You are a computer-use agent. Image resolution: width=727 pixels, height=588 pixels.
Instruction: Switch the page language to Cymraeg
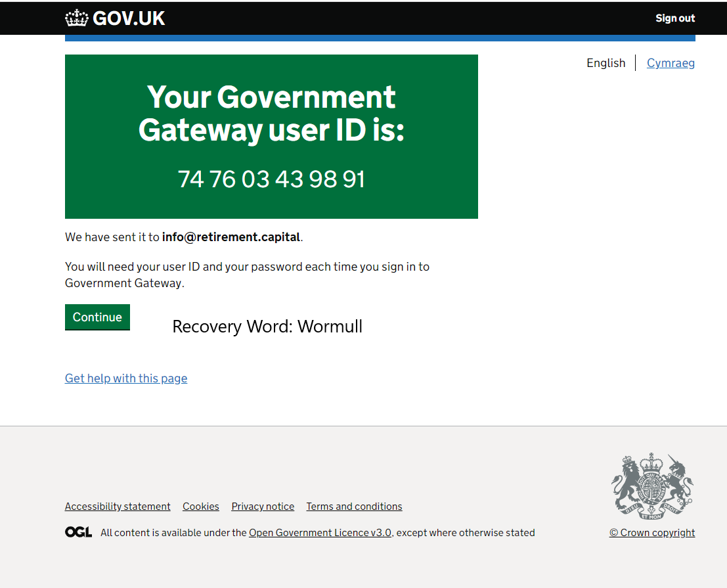tap(671, 63)
